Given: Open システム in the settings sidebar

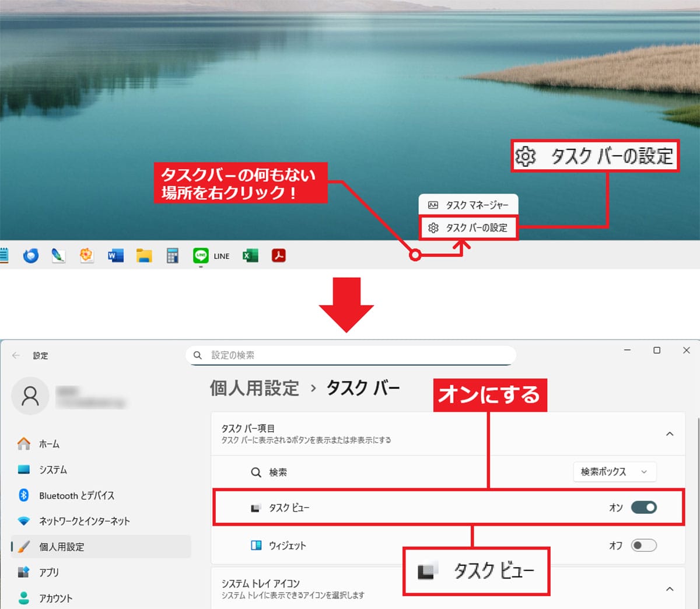Looking at the screenshot, I should [x=101, y=470].
